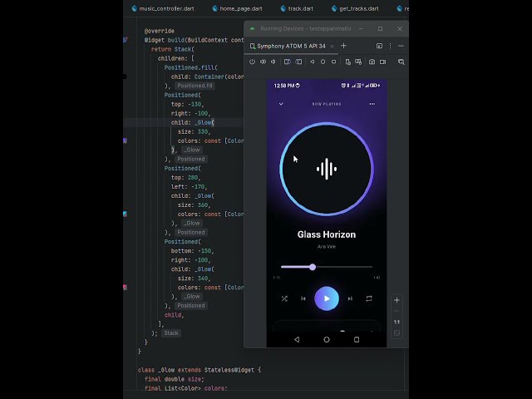Click the 'Stack' closing label hint
The height and width of the screenshot is (399, 532).
(x=171, y=333)
